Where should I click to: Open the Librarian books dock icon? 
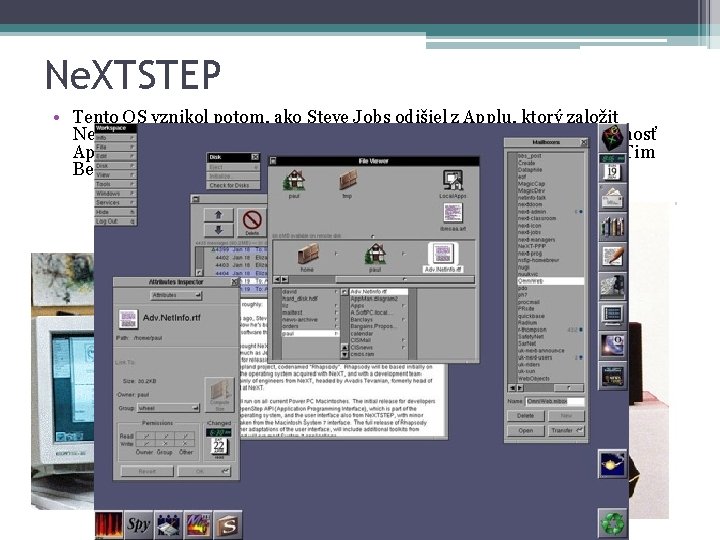[x=613, y=227]
